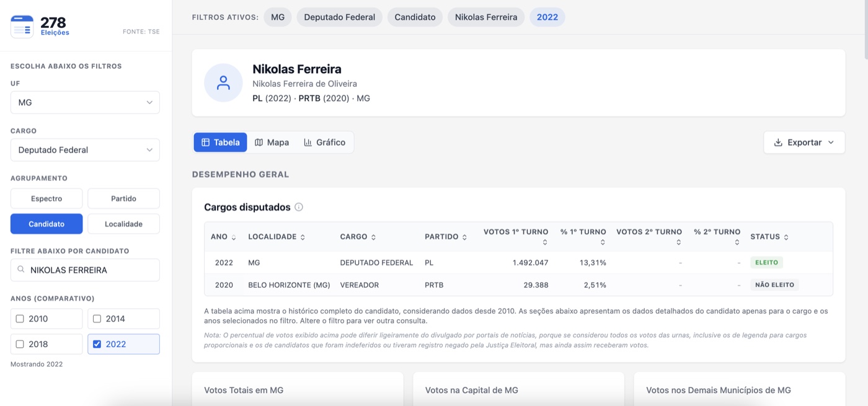The image size is (868, 406).
Task: Click the ELEITO status badge
Action: pos(766,262)
